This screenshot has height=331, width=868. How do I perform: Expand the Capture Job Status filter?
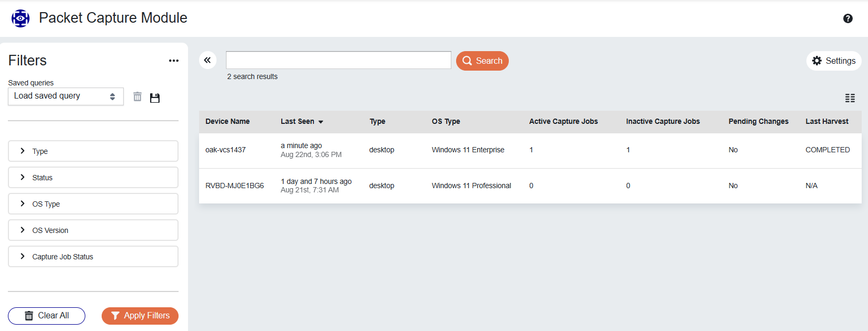point(93,257)
